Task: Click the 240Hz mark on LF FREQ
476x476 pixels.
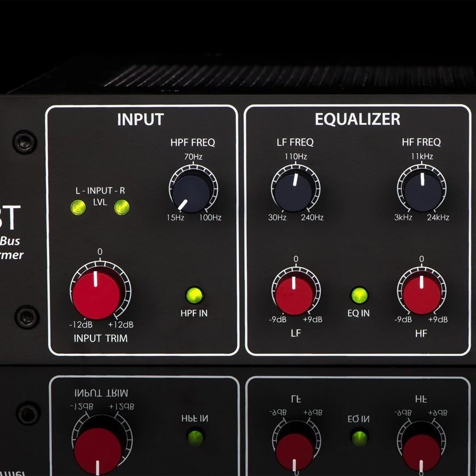Action: point(312,218)
